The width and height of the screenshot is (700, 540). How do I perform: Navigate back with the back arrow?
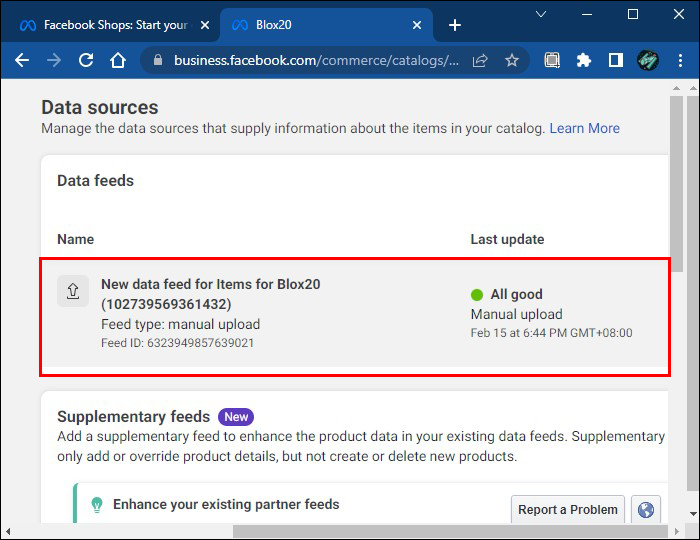pos(22,60)
